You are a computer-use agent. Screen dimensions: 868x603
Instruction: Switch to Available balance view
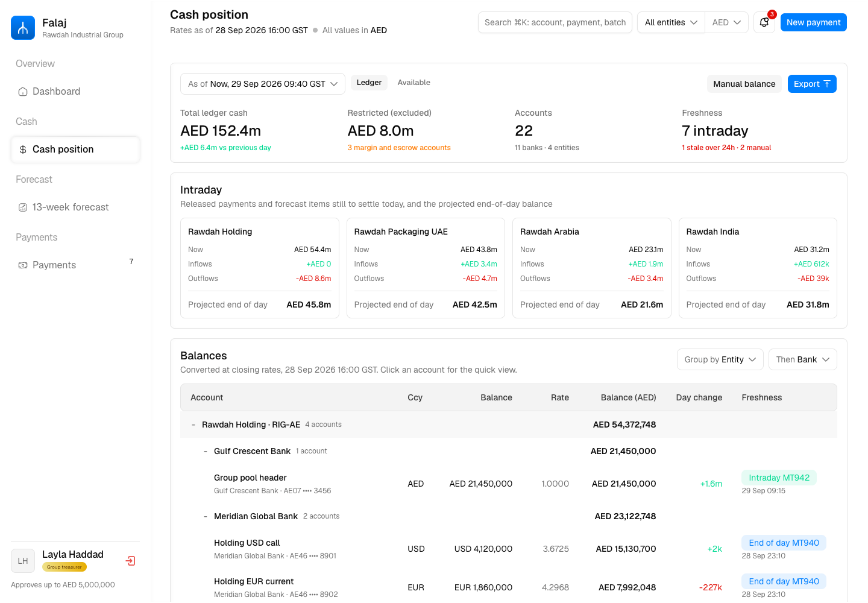coord(414,83)
